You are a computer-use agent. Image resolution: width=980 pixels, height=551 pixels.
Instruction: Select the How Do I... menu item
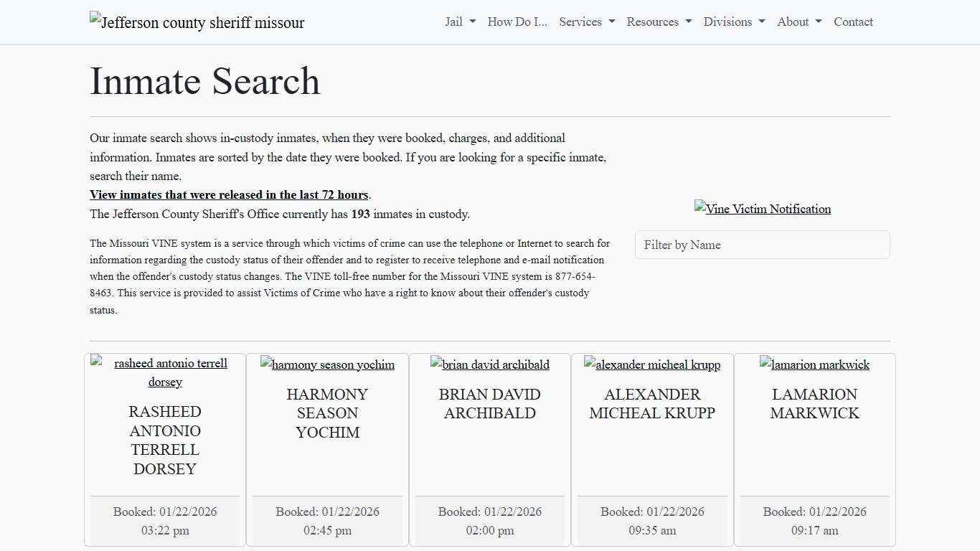coord(517,22)
